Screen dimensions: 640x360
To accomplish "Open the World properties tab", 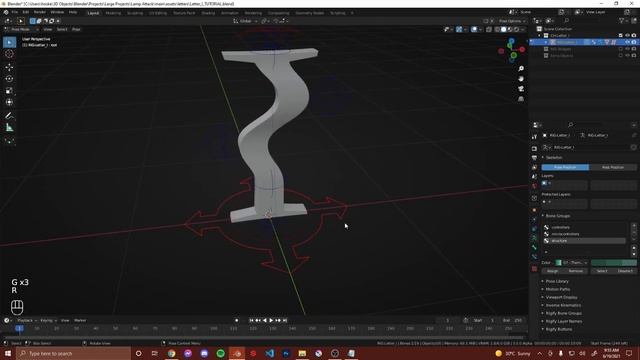I will (x=534, y=186).
